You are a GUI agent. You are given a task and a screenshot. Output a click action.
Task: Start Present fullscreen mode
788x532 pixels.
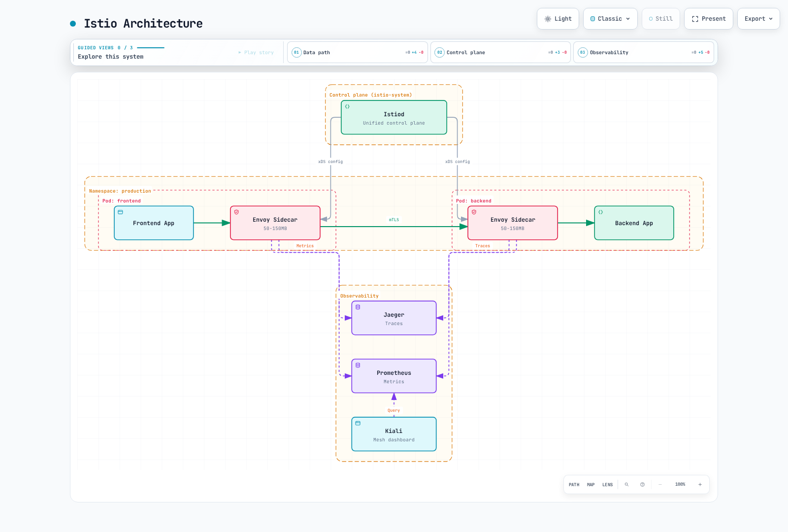tap(709, 19)
